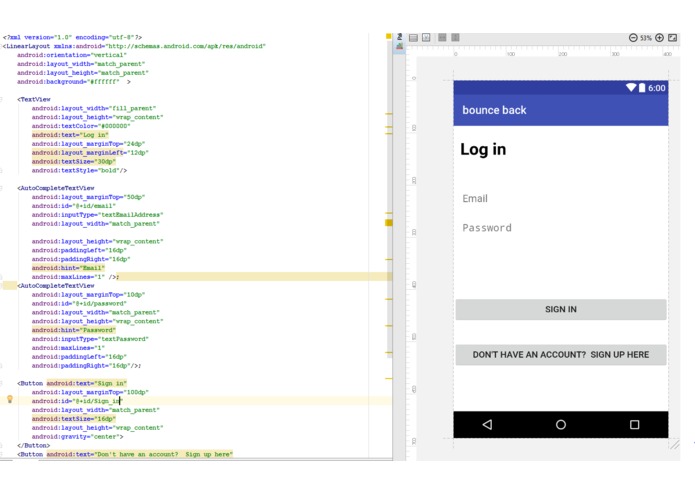695x494 pixels.
Task: Click the <TextView opening tag
Action: click(x=34, y=99)
